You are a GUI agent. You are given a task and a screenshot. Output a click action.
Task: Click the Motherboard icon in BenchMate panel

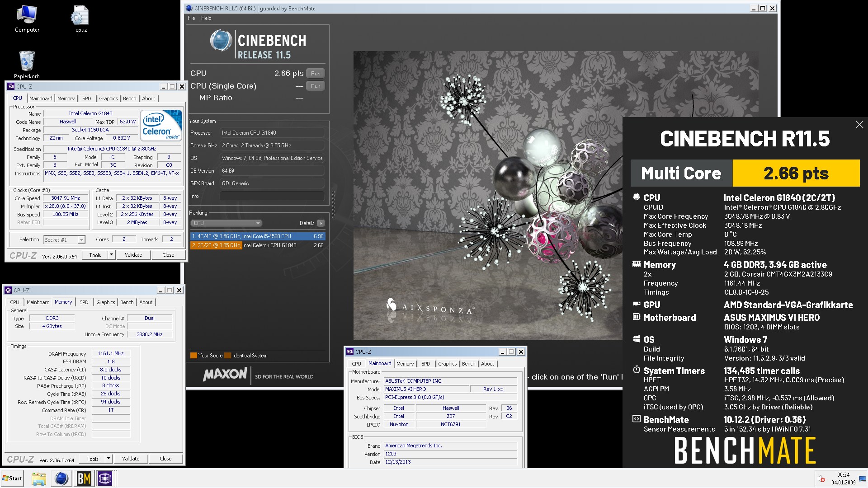[637, 317]
